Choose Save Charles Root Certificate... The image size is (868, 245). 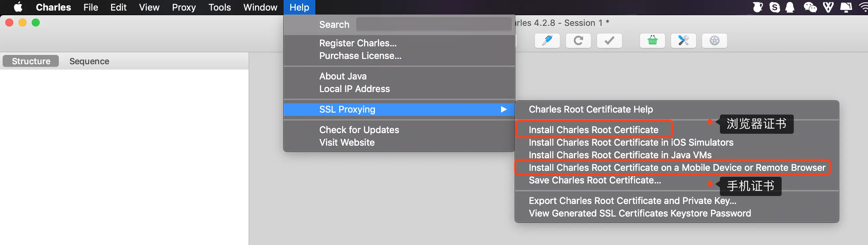677,180
